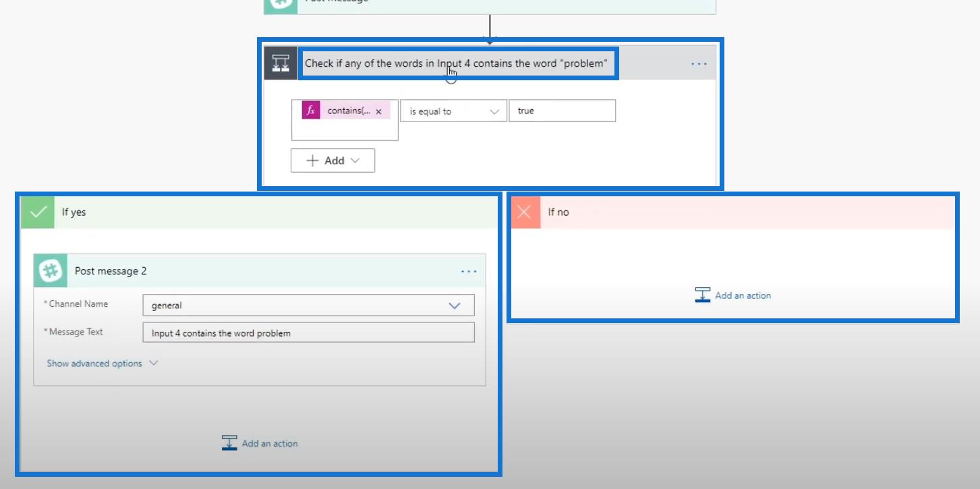Open the Channel Name dropdown showing general

tap(308, 305)
